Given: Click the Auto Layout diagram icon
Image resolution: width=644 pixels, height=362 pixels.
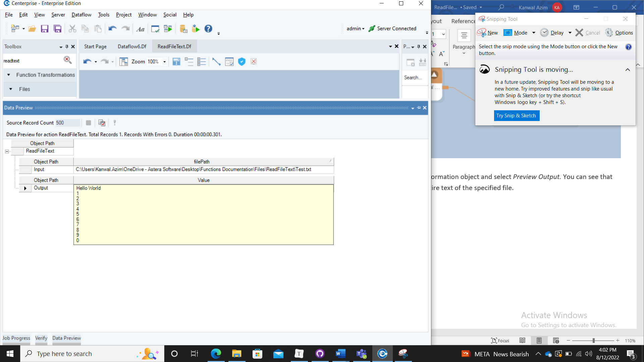Looking at the screenshot, I should (124, 62).
